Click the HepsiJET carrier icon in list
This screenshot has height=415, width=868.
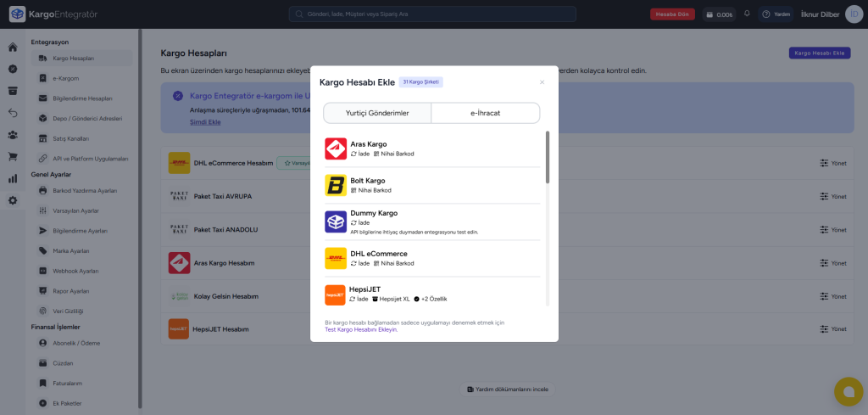click(x=335, y=294)
